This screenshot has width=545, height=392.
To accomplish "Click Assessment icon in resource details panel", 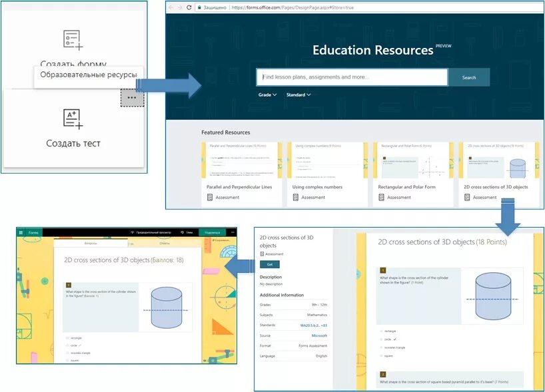I will click(262, 254).
